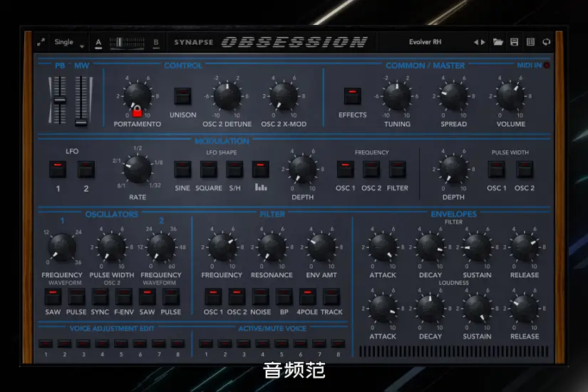The image size is (588, 392).
Task: Select patch slot A
Action: 98,42
